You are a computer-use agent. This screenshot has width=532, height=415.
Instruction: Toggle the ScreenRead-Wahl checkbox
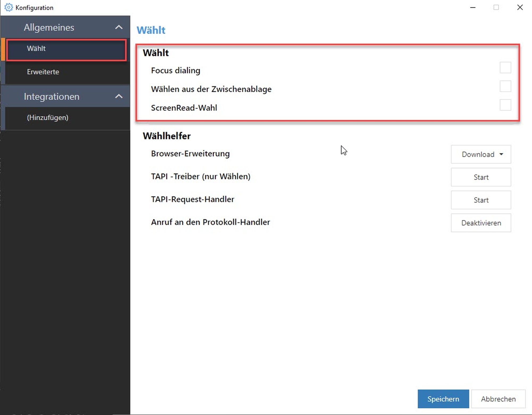(x=505, y=105)
